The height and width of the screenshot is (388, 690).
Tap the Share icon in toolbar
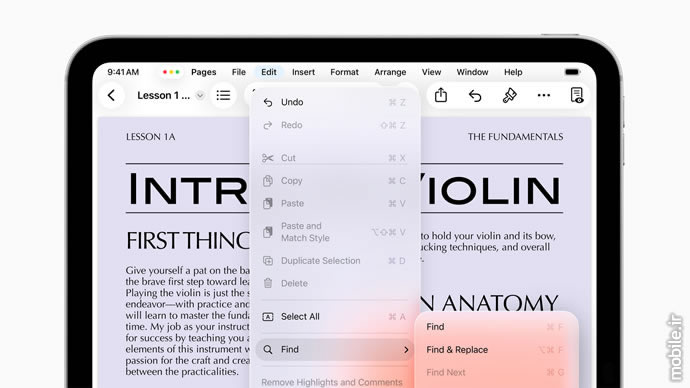pyautogui.click(x=441, y=95)
